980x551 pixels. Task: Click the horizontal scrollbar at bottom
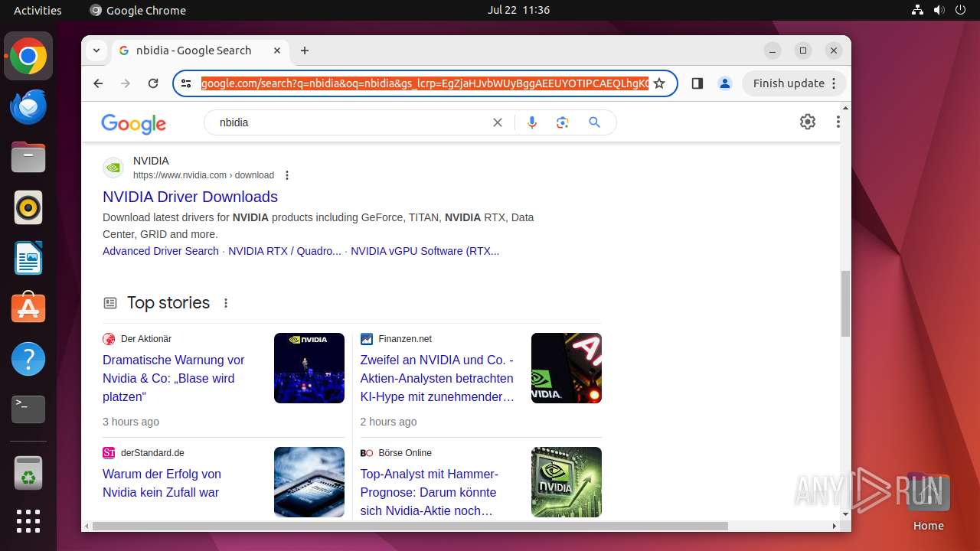tap(410, 526)
